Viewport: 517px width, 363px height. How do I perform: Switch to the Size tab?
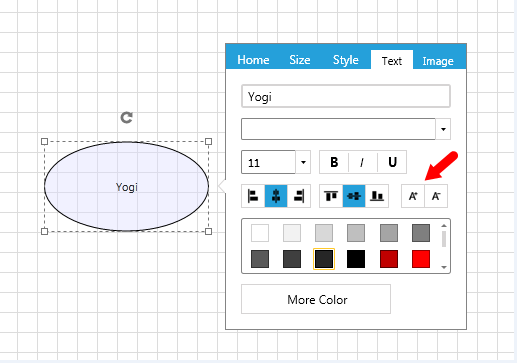click(x=300, y=60)
